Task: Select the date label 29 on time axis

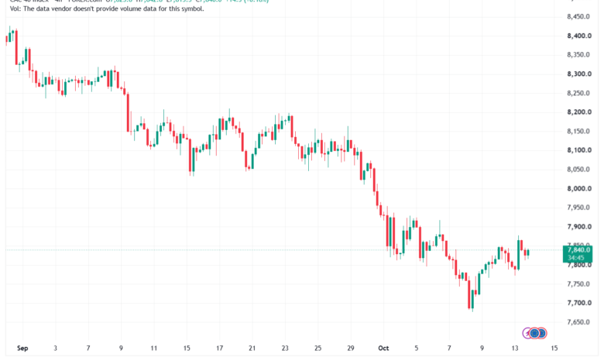Action: point(350,349)
